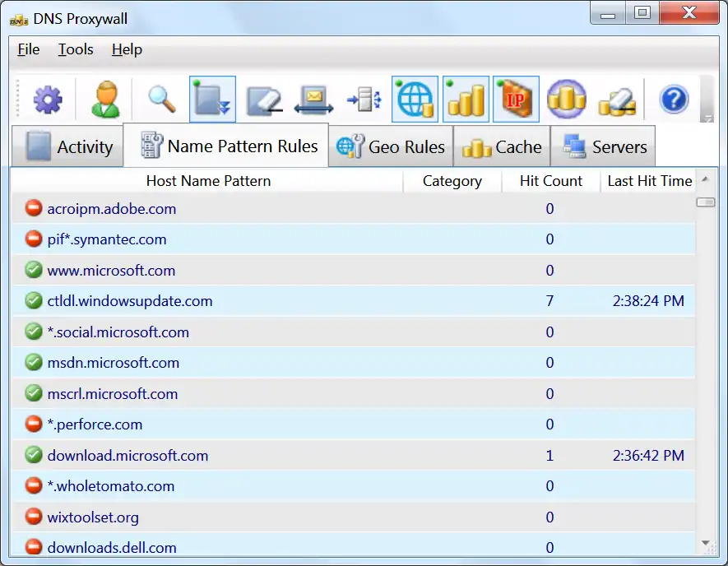
Task: Switch to the Geo Rules tab
Action: (391, 146)
